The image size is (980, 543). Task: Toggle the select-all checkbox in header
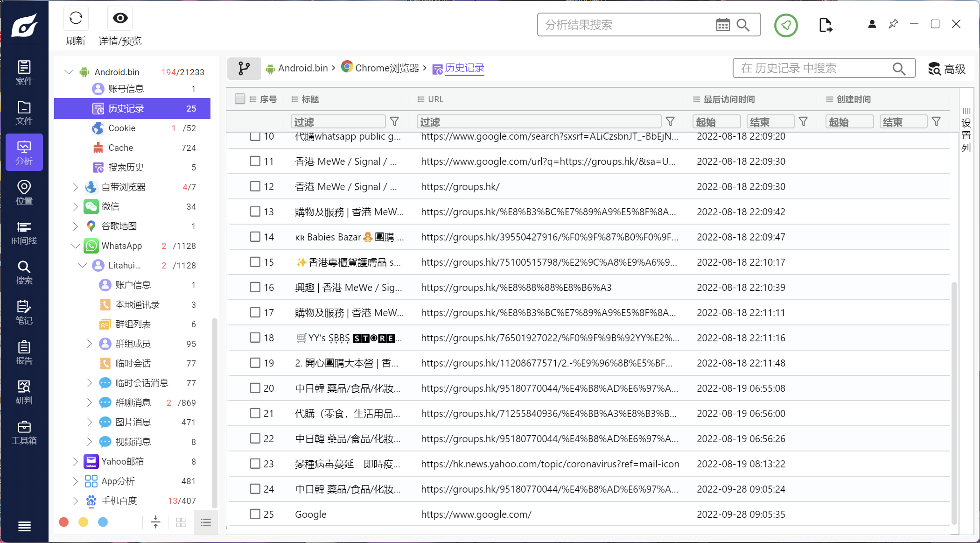[x=240, y=99]
